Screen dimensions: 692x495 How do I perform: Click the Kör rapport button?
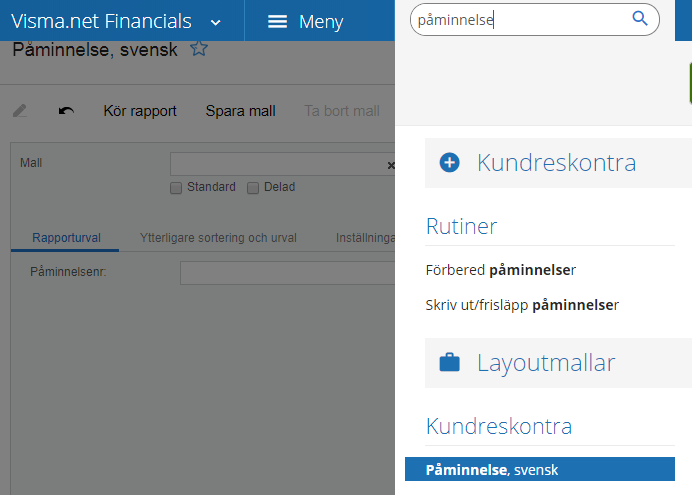tap(140, 111)
